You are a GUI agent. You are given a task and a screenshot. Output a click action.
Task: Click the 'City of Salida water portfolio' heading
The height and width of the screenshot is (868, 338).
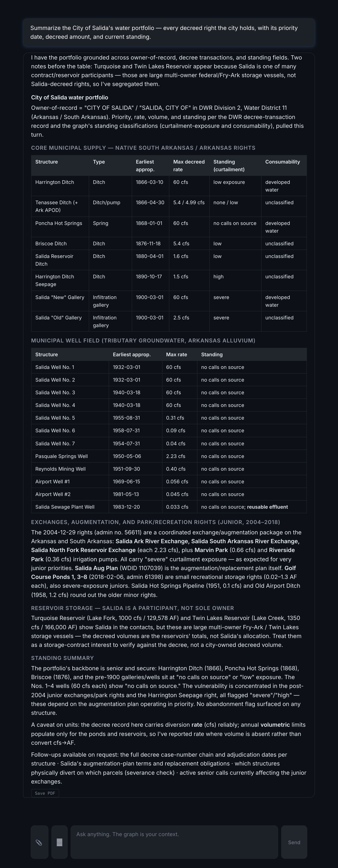70,97
